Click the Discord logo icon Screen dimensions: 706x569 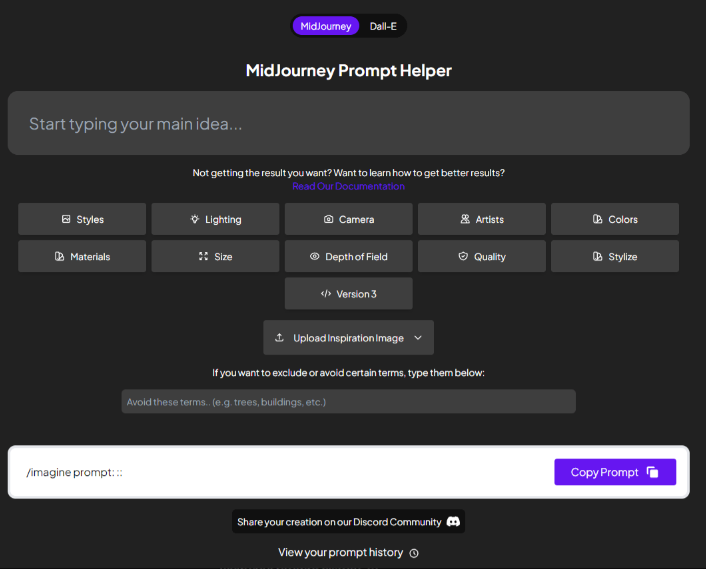pos(453,521)
